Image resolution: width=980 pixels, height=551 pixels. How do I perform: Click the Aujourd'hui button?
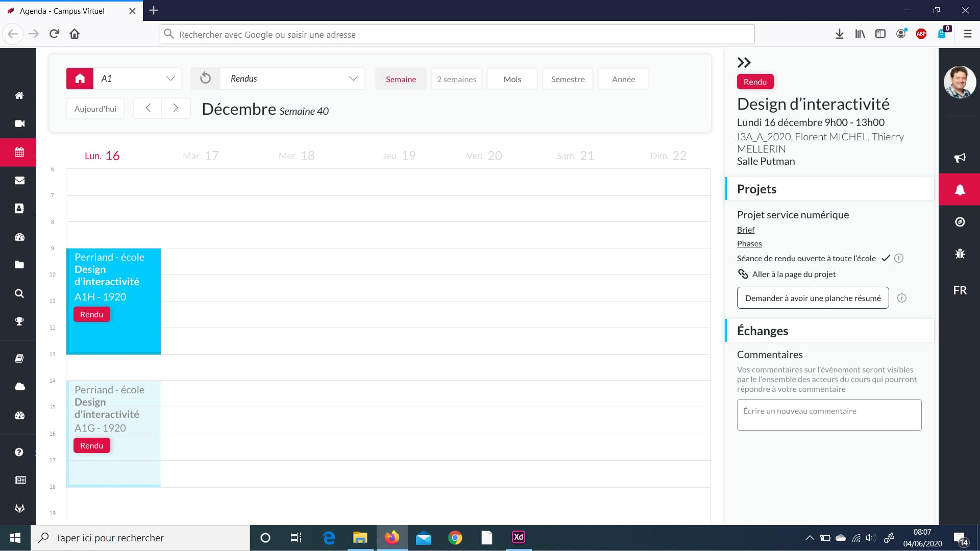[x=95, y=109]
